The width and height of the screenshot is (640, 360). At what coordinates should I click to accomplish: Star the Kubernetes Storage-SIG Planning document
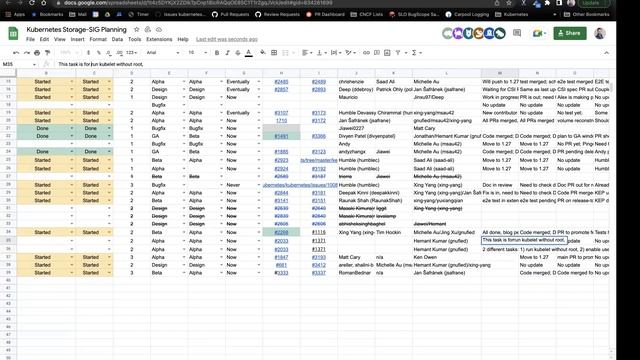[x=137, y=29]
